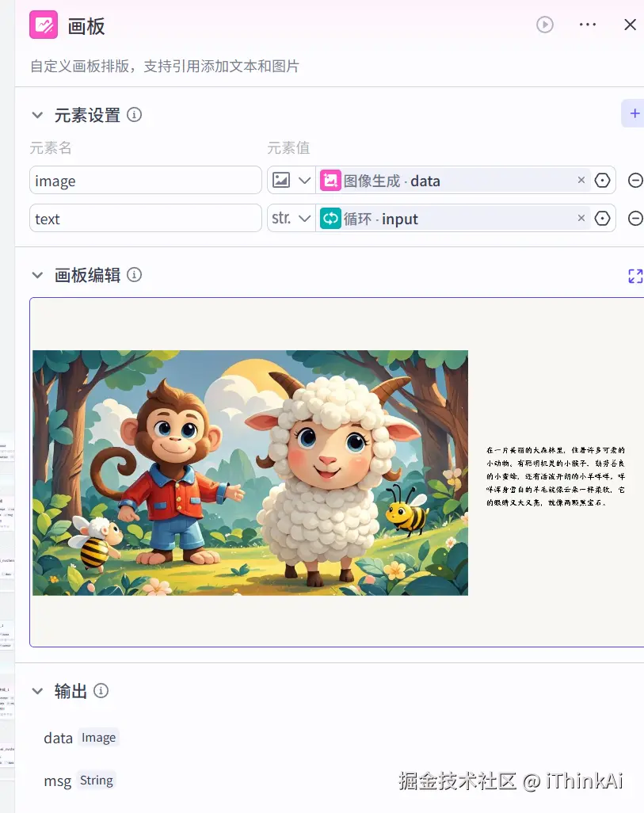Click the pink 画板 panel icon
This screenshot has width=644, height=813.
pos(45,25)
